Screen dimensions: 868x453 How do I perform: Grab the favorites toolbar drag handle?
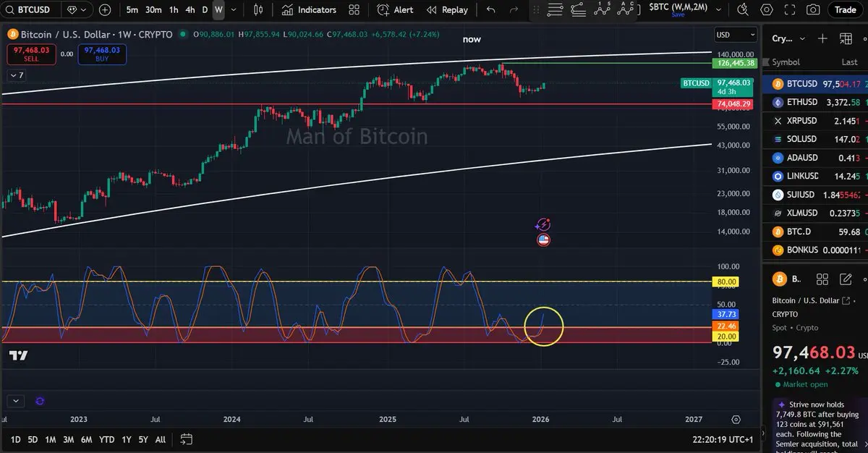click(535, 10)
